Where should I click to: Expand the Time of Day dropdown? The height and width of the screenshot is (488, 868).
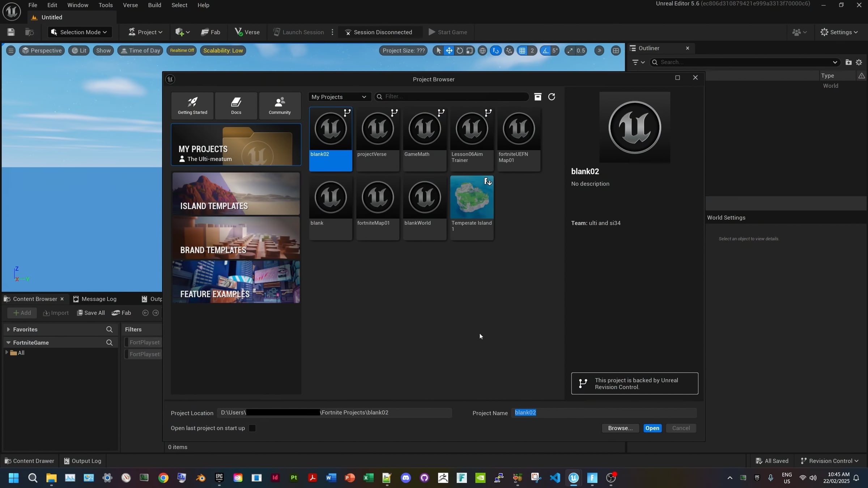tap(140, 50)
